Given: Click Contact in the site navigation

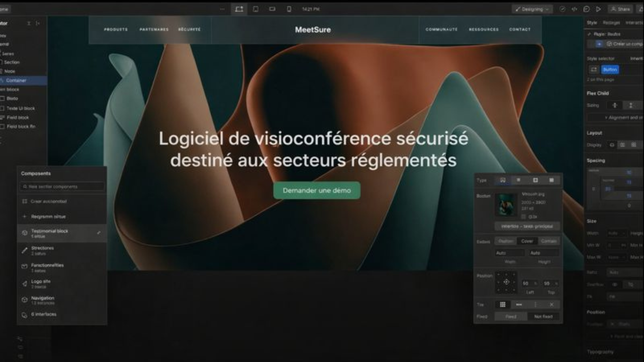Looking at the screenshot, I should click(x=520, y=29).
